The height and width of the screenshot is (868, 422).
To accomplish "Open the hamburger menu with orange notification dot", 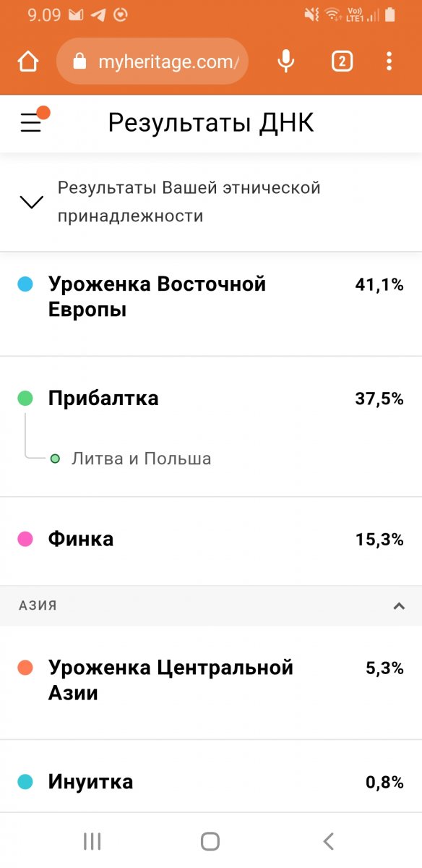I will tap(32, 123).
